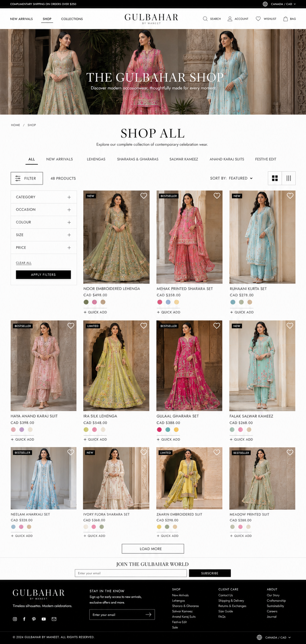Toggle the Filter panel button

[x=27, y=178]
